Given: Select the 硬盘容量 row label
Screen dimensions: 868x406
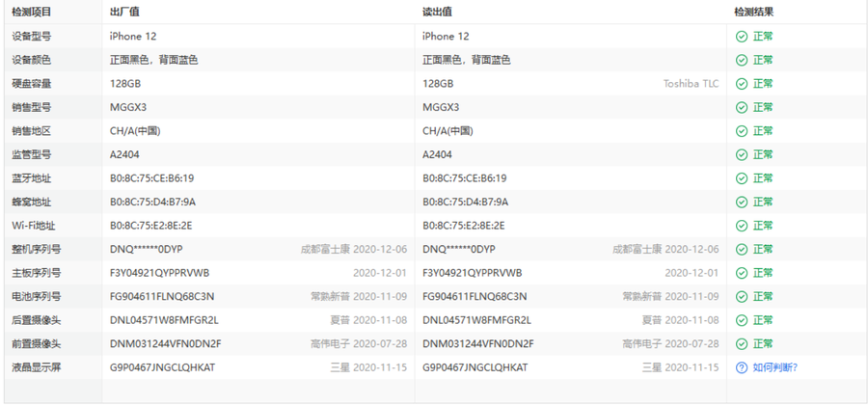Looking at the screenshot, I should pyautogui.click(x=32, y=84).
